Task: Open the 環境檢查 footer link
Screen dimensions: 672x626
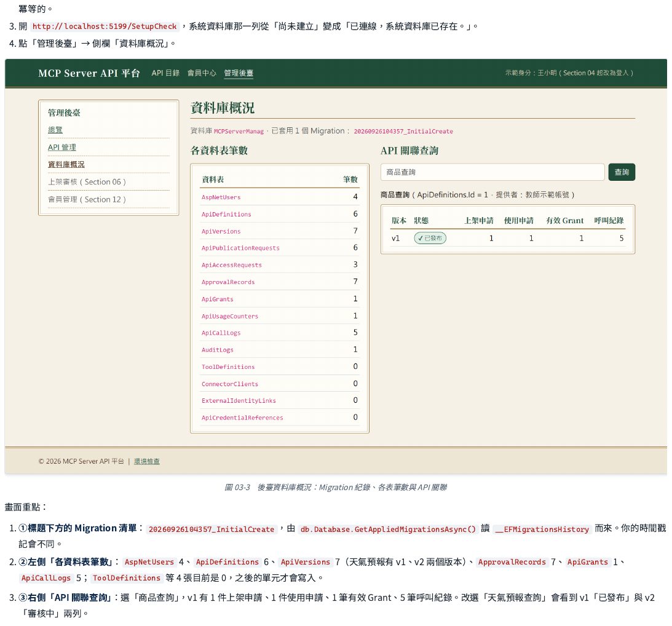Action: (x=146, y=461)
